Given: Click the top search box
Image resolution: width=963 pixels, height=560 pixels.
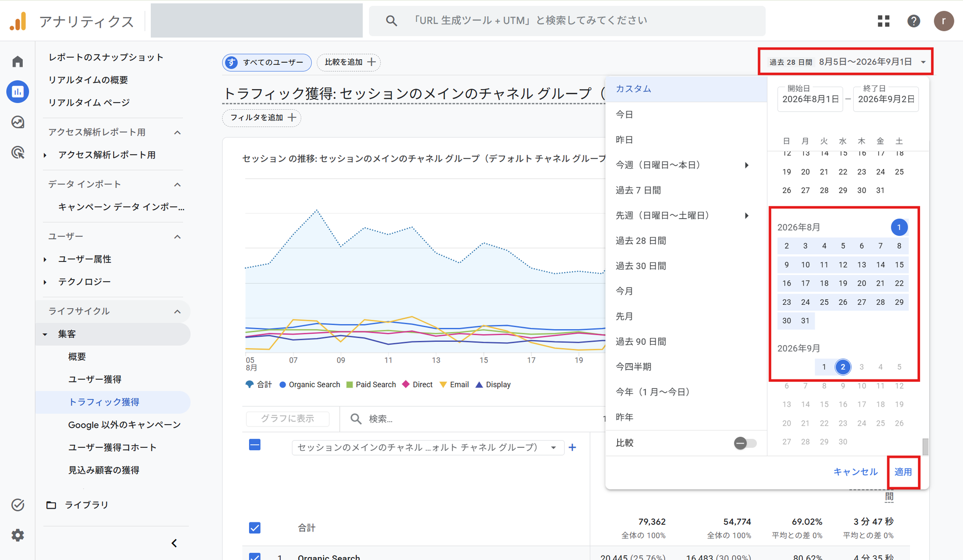Looking at the screenshot, I should (x=567, y=21).
